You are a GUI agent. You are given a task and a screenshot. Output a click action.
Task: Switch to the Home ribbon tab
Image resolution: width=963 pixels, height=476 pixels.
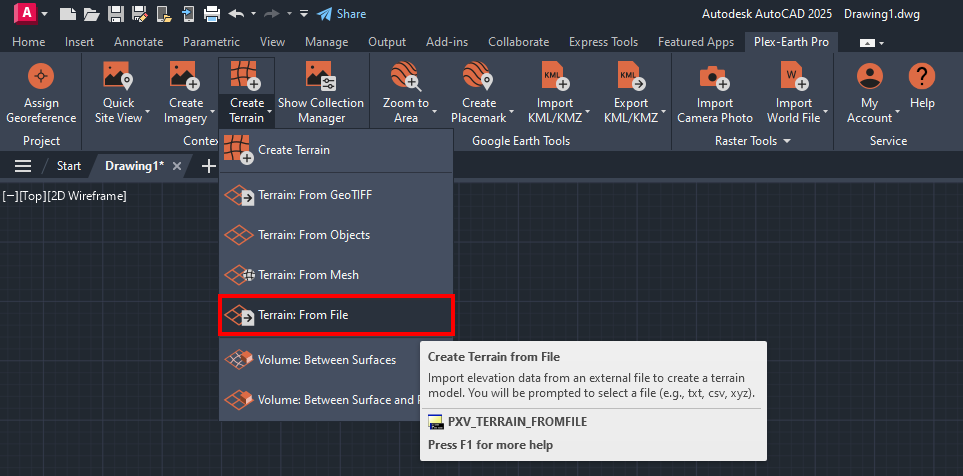click(29, 42)
